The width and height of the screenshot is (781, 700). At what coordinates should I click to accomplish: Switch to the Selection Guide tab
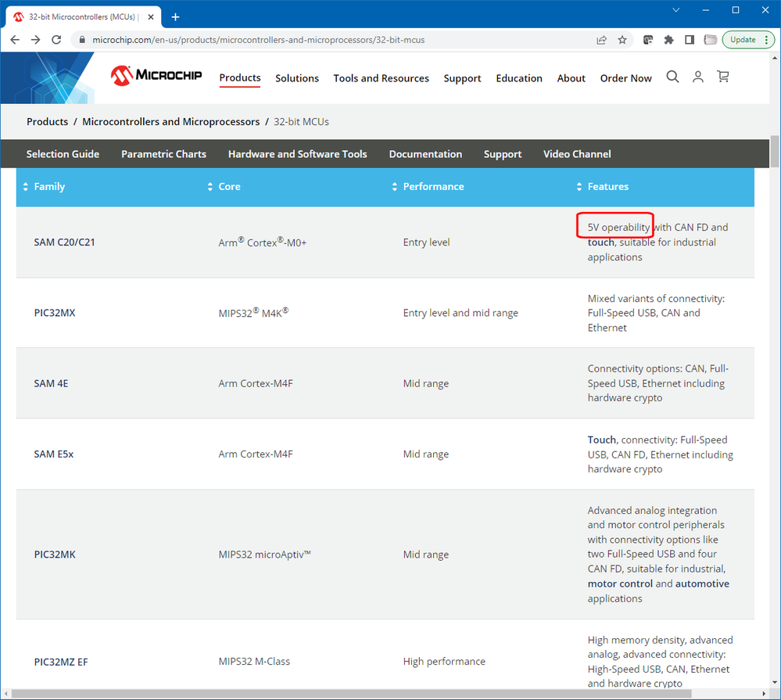coord(63,154)
